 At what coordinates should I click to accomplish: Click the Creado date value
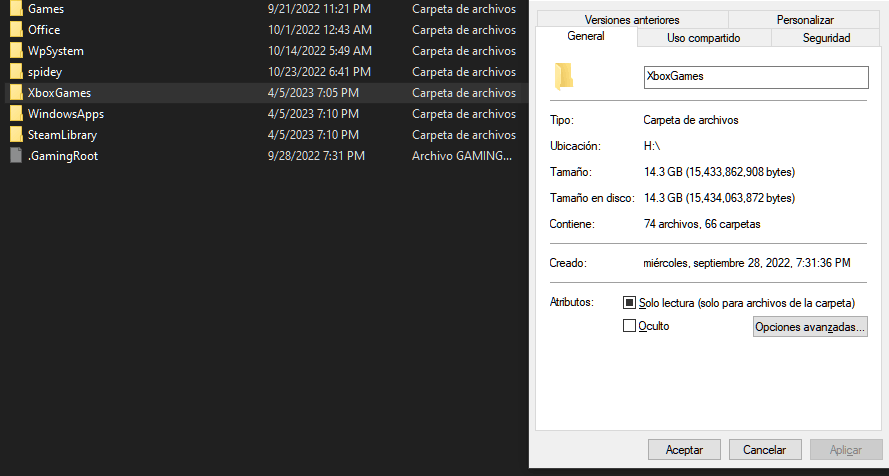point(747,263)
